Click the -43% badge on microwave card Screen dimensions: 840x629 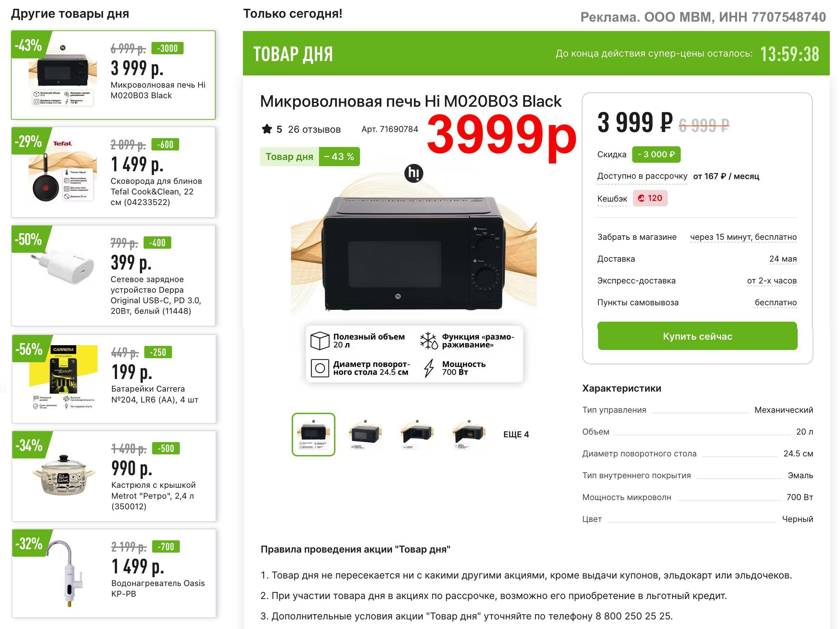28,45
